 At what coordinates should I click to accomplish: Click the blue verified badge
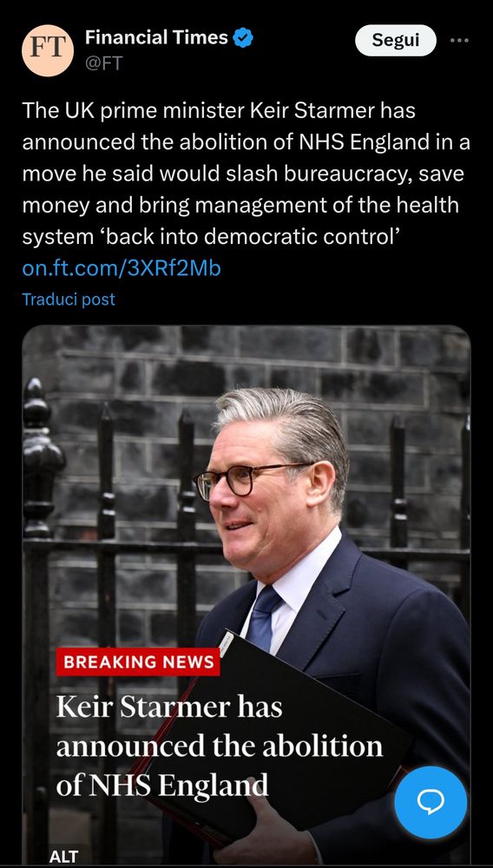coord(243,38)
